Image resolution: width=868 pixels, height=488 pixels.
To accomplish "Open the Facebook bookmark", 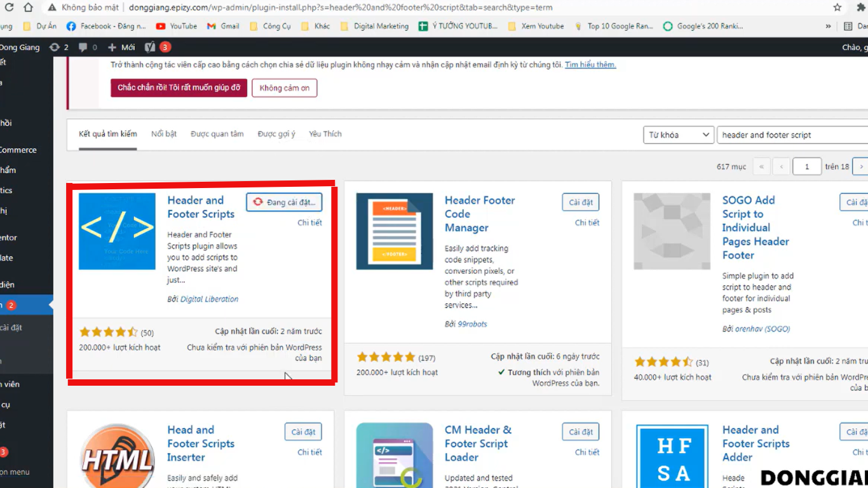I will pos(106,26).
